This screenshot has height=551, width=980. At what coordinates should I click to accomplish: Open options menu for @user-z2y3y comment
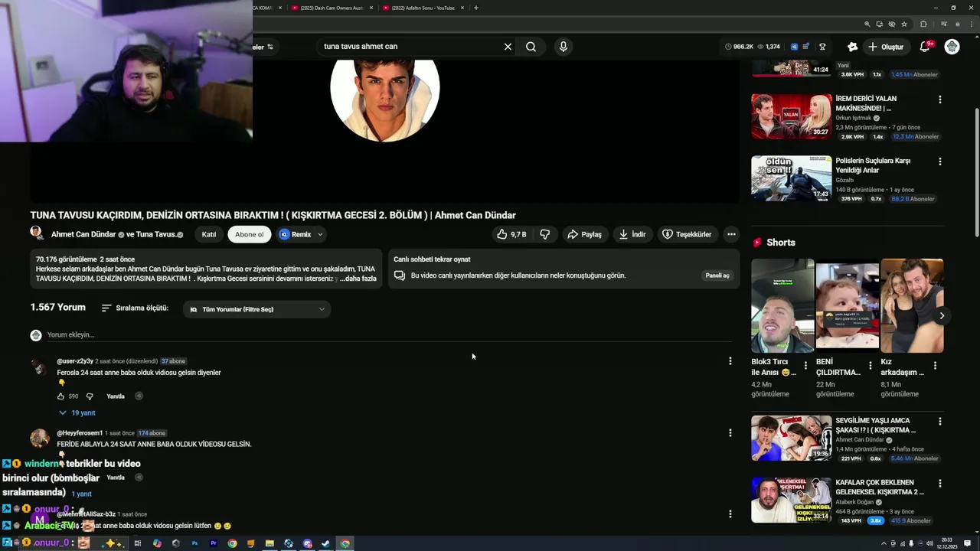click(x=730, y=360)
